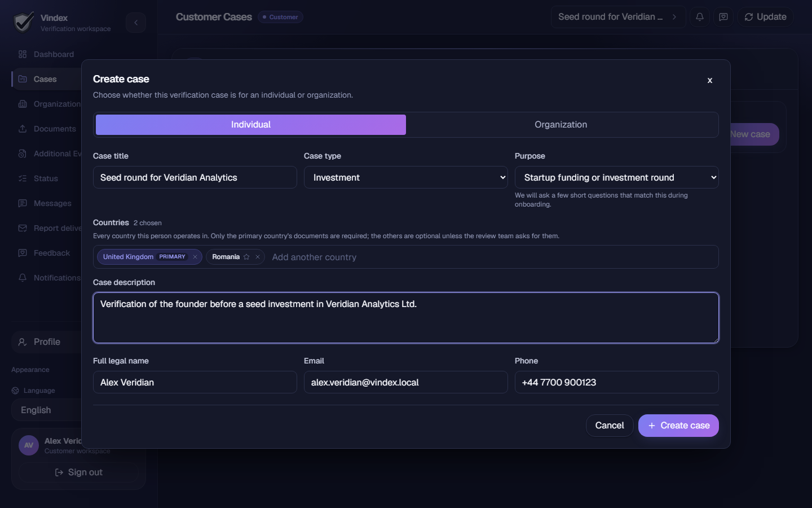Open Notifications in the sidebar

point(46,278)
